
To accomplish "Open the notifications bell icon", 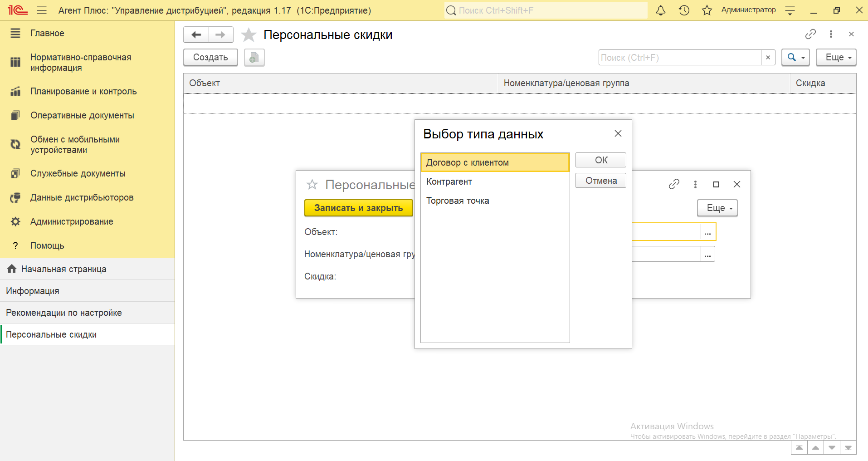I will (661, 10).
